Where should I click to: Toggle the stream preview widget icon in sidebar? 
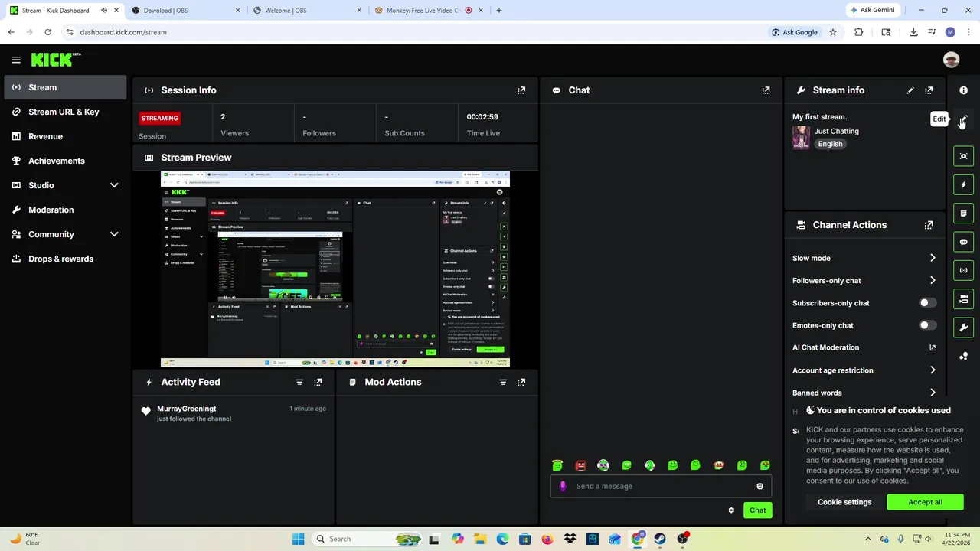(x=963, y=156)
